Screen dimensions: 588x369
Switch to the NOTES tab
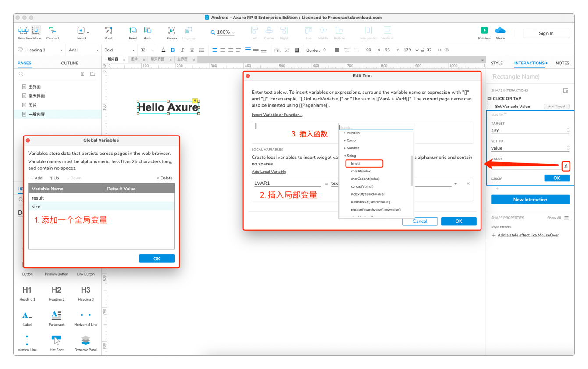tap(562, 63)
